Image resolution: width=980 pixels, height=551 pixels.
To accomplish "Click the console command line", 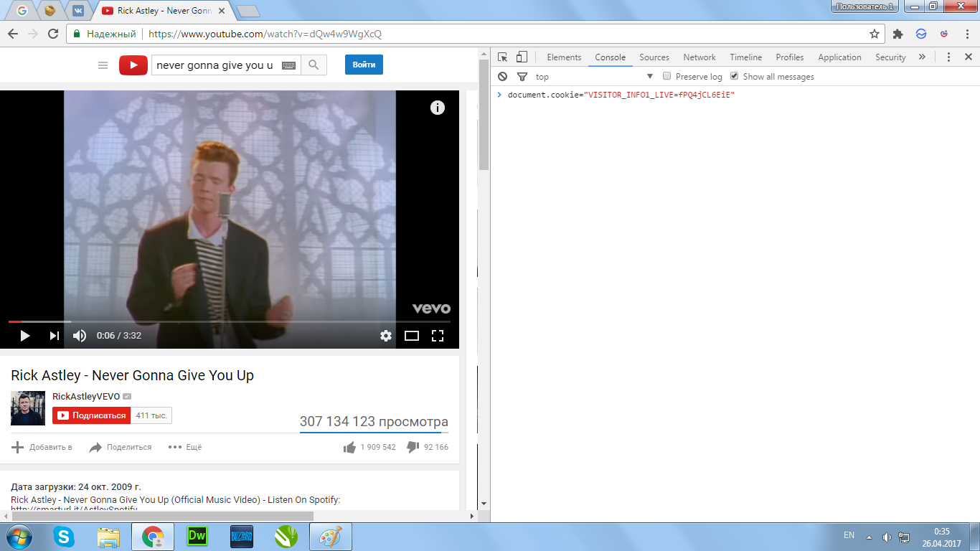I will (x=735, y=95).
